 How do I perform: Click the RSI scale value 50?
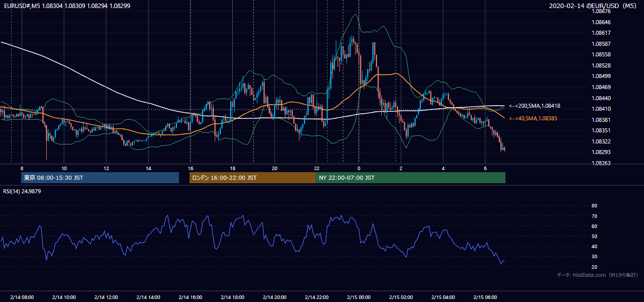[x=594, y=236]
